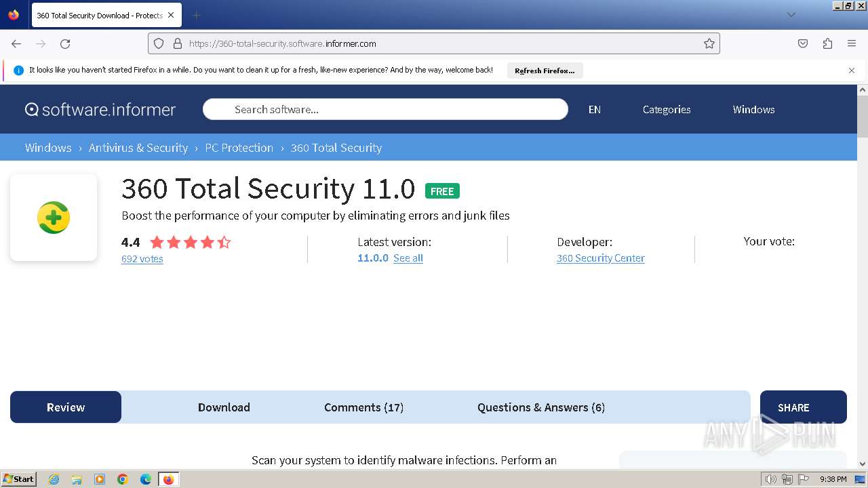List all tabs with the dropdown arrow
This screenshot has height=488, width=868.
click(791, 15)
